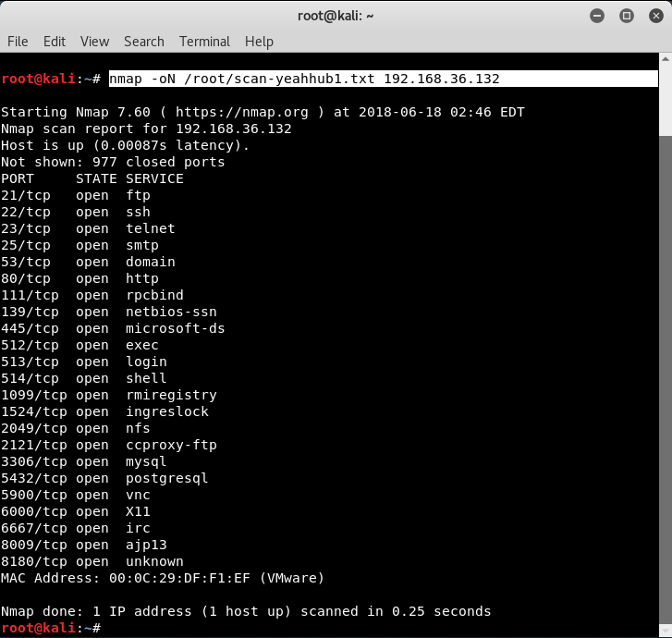Open the File menu
The image size is (672, 638).
(18, 42)
